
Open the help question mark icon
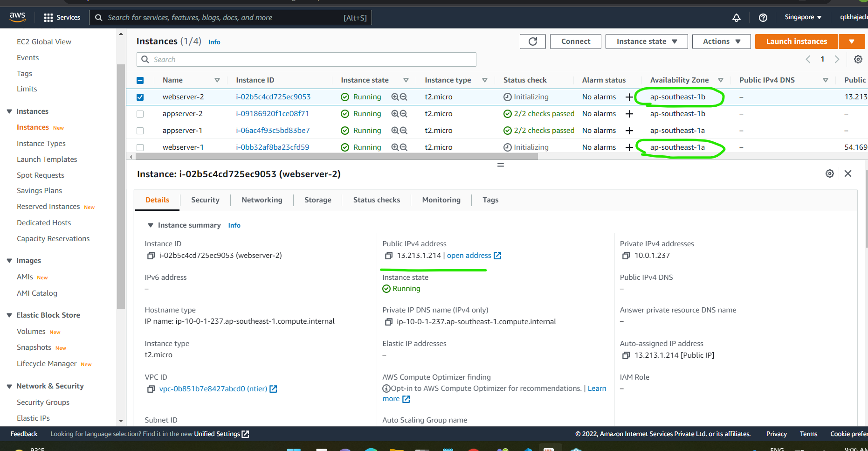tap(763, 17)
